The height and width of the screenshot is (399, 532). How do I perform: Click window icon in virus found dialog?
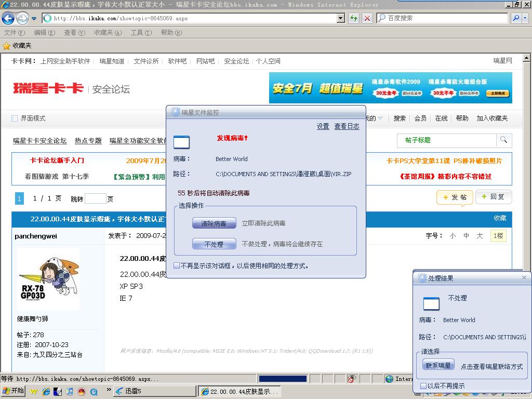[x=181, y=142]
